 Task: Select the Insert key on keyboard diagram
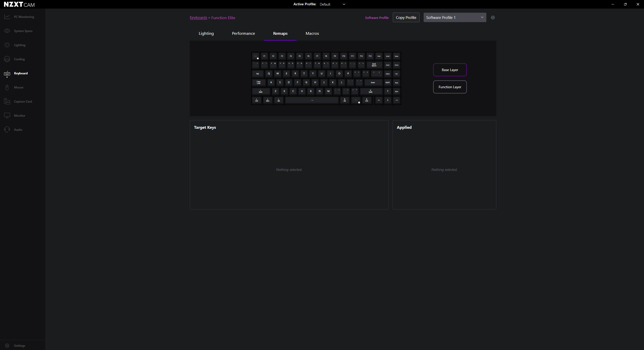click(x=388, y=65)
